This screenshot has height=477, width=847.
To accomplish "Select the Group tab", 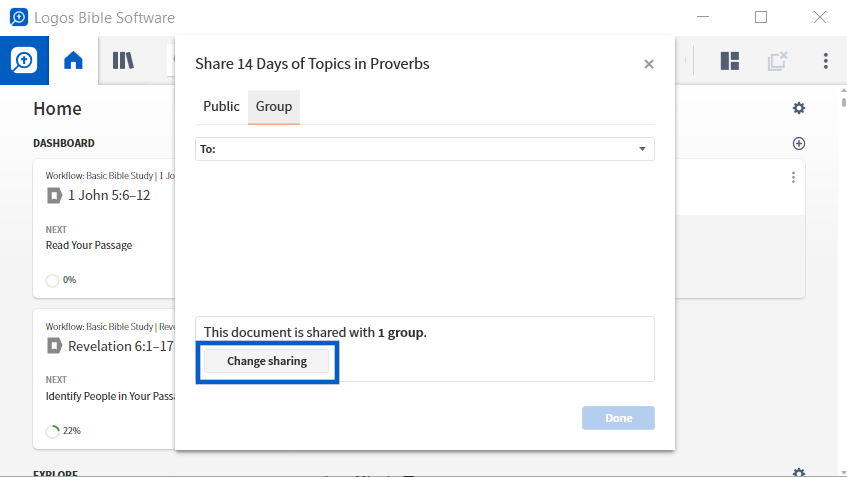I will [x=274, y=106].
